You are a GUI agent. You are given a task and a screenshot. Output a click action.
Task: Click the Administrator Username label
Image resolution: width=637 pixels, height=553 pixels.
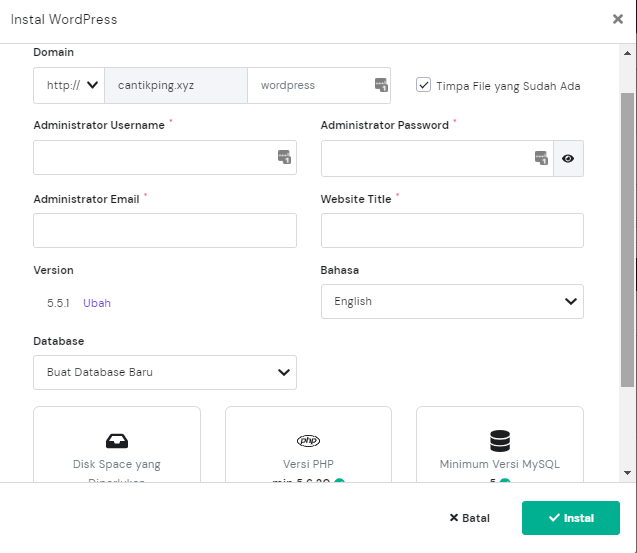99,125
